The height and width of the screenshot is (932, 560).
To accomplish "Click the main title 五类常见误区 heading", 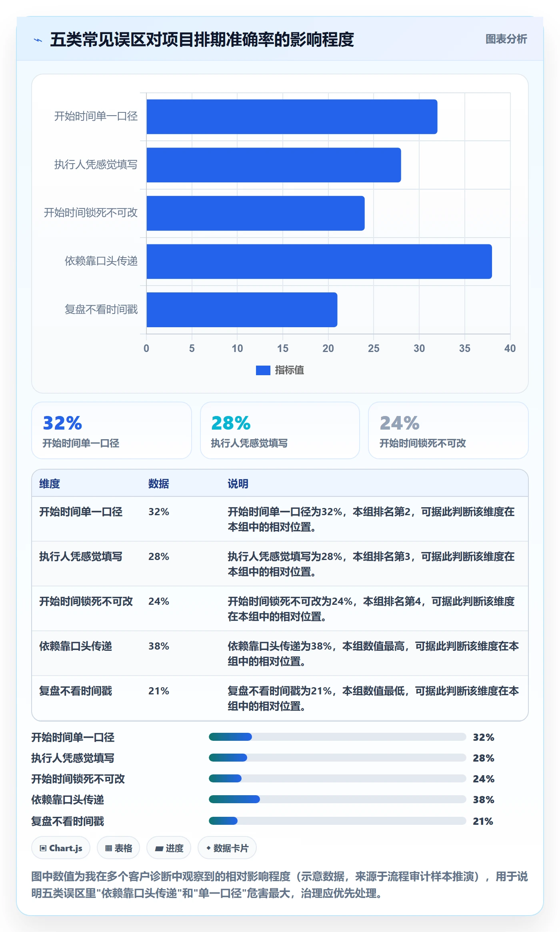I will pyautogui.click(x=202, y=40).
